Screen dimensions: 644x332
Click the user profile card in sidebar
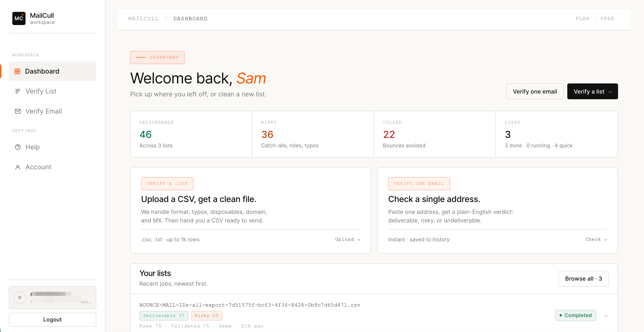(53, 297)
